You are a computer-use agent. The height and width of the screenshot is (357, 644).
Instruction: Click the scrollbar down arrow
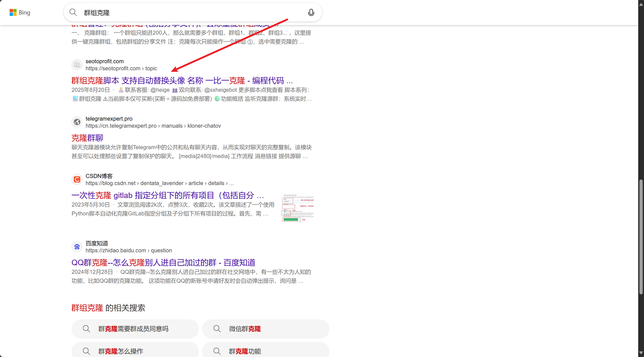[641, 352]
